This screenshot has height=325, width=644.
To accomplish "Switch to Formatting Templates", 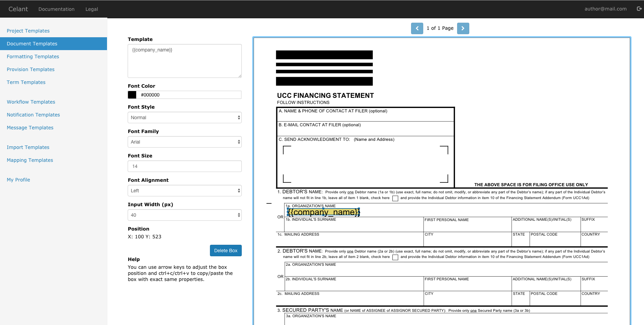I will click(33, 57).
